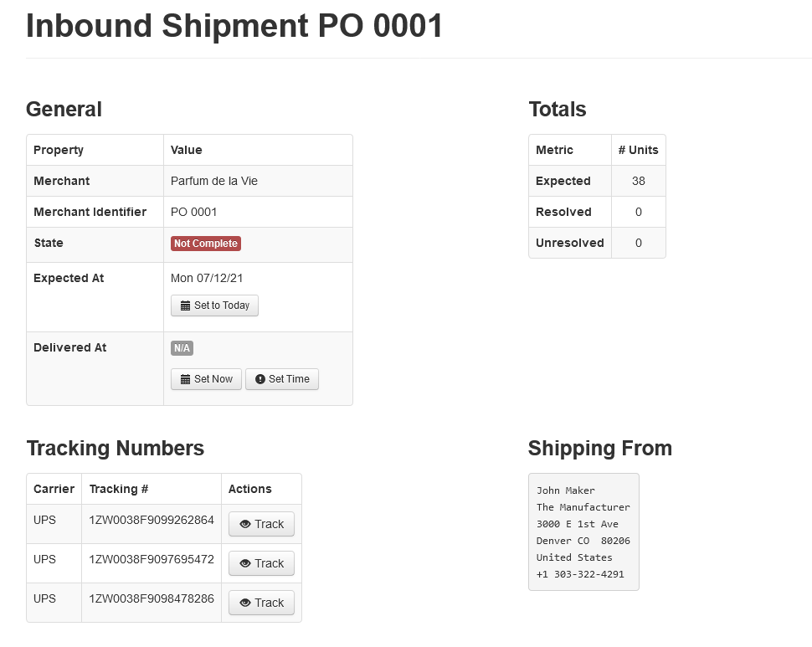Track the shipment ending in 2864
This screenshot has width=812, height=647.
coord(262,525)
